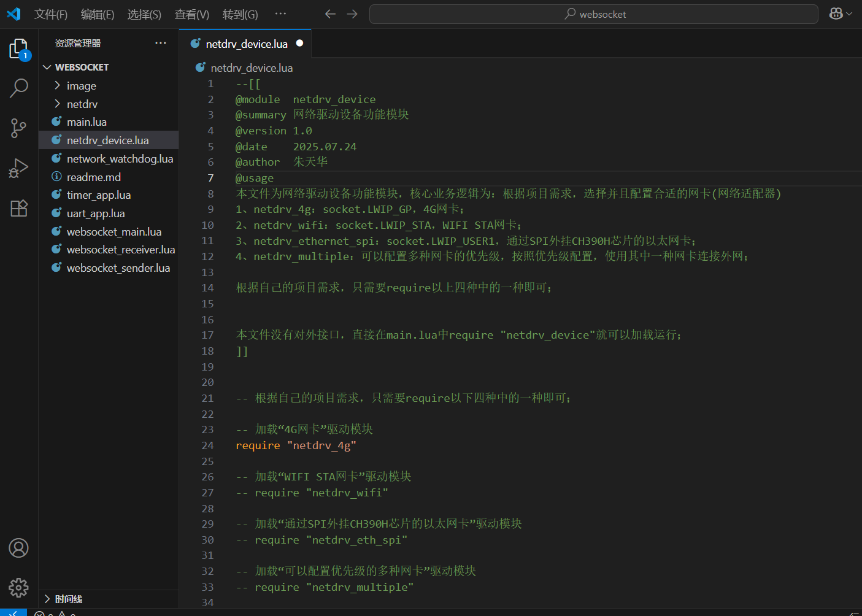Image resolution: width=862 pixels, height=616 pixels.
Task: Click the VS Code logo icon
Action: point(13,14)
